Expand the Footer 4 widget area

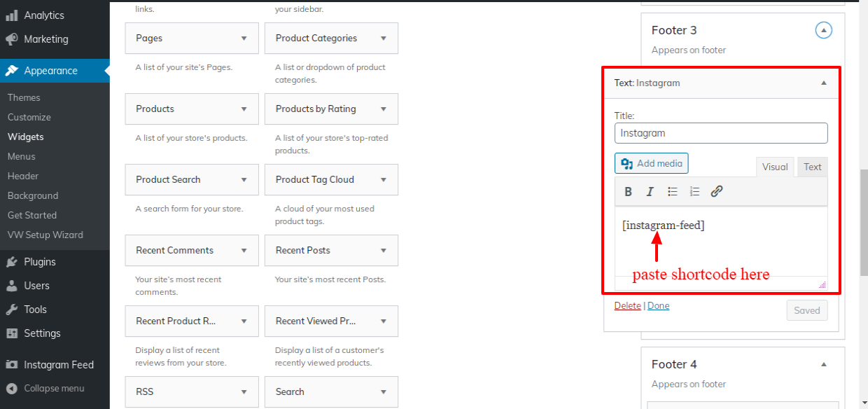(x=824, y=364)
